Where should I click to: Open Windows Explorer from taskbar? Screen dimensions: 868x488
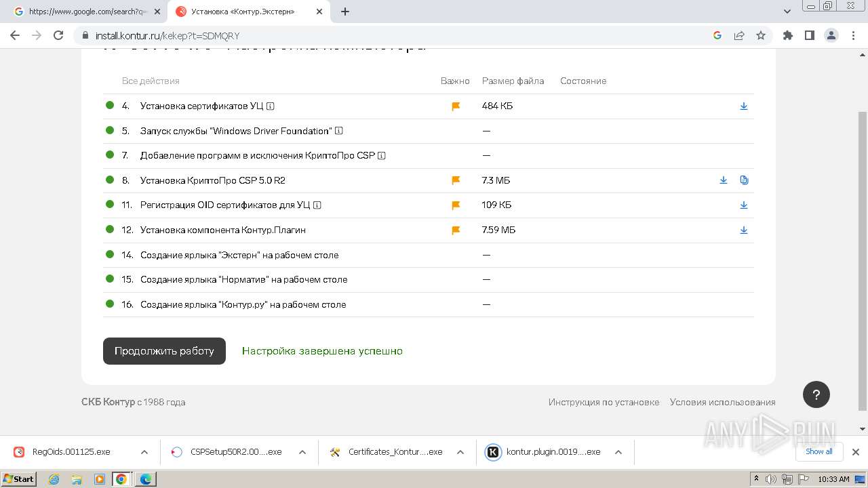(77, 479)
